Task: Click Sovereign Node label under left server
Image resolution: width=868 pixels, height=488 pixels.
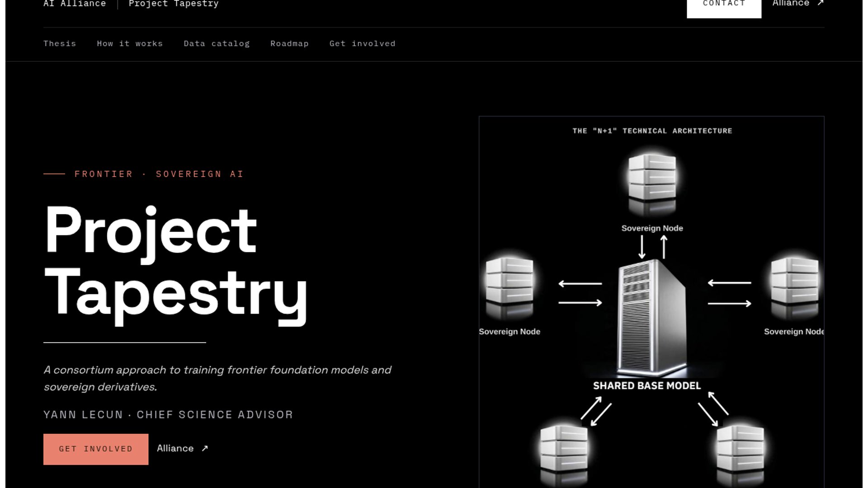Action: [x=509, y=332]
